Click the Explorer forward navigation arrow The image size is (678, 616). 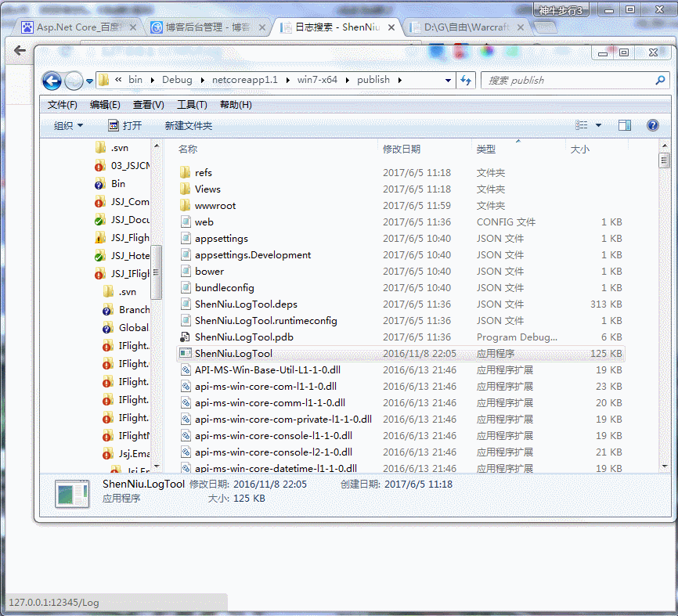[x=74, y=81]
